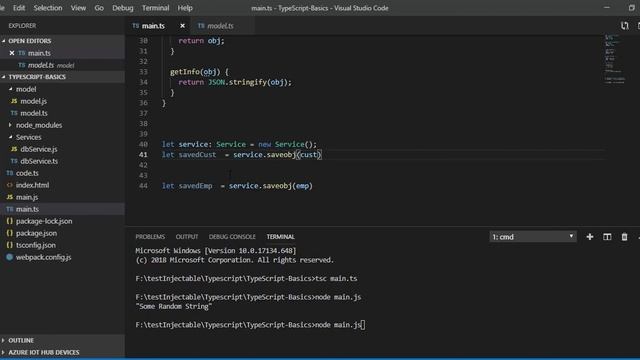The height and width of the screenshot is (360, 640).
Task: Close the main.ts editor tab
Action: click(x=182, y=26)
